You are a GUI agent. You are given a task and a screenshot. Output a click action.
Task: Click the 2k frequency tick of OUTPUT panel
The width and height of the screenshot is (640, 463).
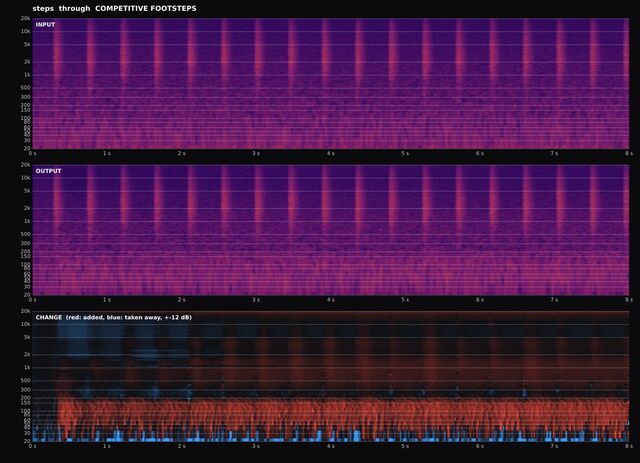pos(27,208)
